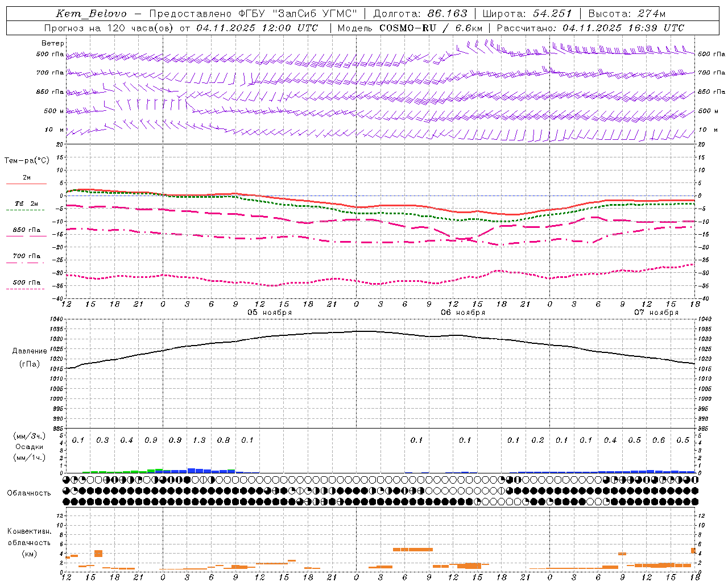Click the 0.6 precipitation amount
Image resolution: width=728 pixels, height=582 pixels.
tap(659, 440)
